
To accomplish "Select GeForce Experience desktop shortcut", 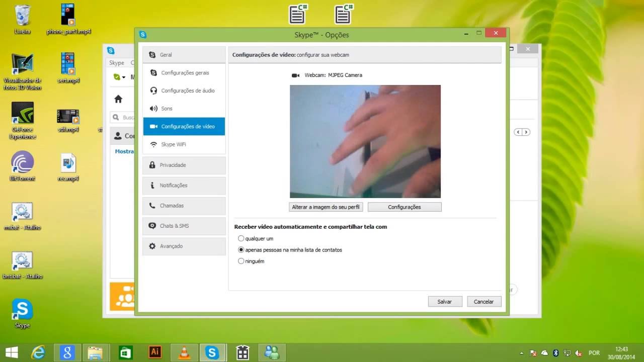I will click(23, 121).
